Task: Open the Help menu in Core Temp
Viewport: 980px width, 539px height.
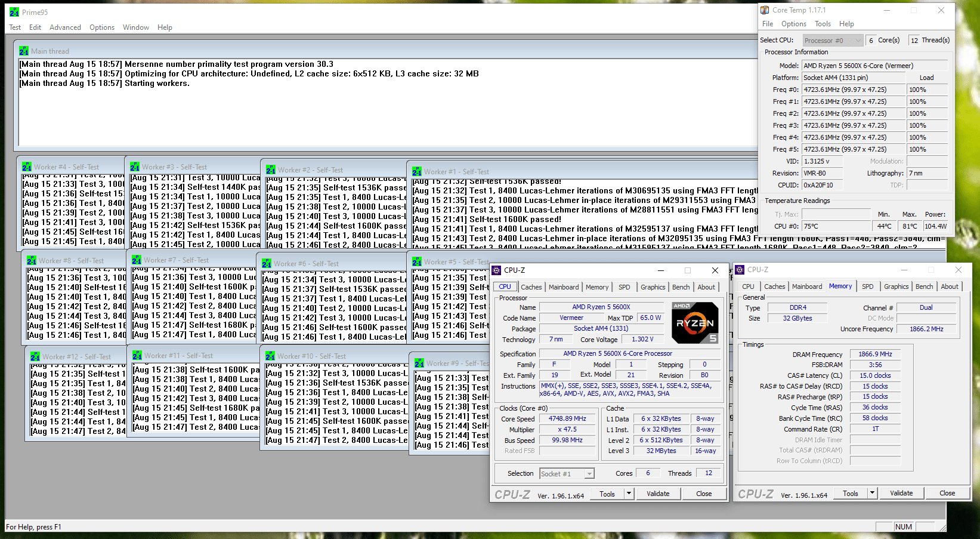Action: 847,24
